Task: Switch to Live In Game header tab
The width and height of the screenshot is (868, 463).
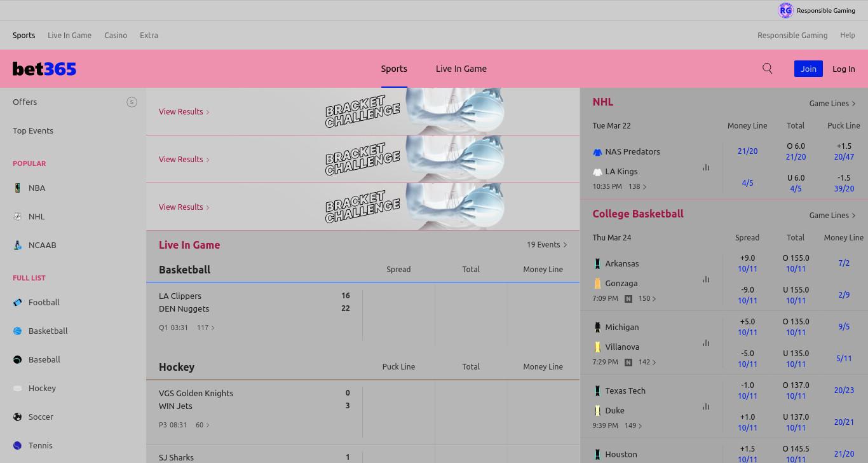Action: pos(461,69)
